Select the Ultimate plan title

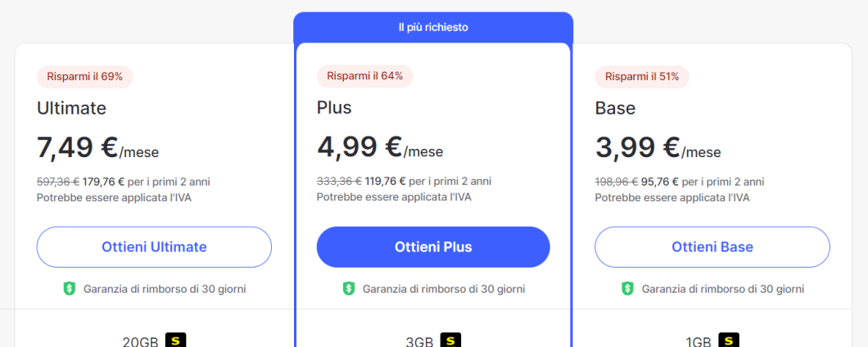pos(71,108)
